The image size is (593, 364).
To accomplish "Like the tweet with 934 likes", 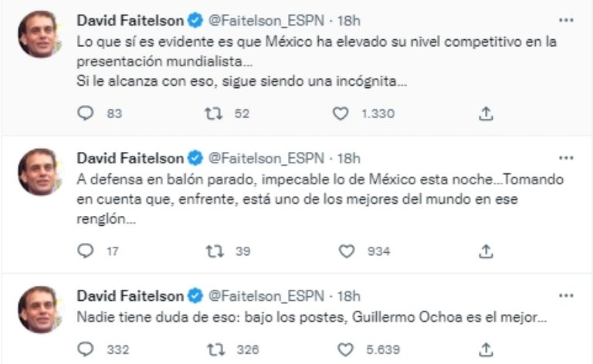I will [x=347, y=251].
